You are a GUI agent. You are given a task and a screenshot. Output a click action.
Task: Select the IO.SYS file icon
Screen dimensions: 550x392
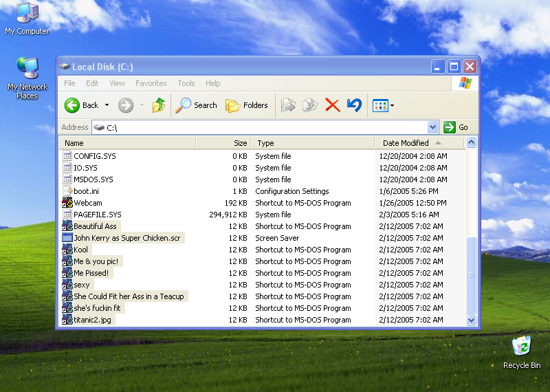(x=67, y=167)
